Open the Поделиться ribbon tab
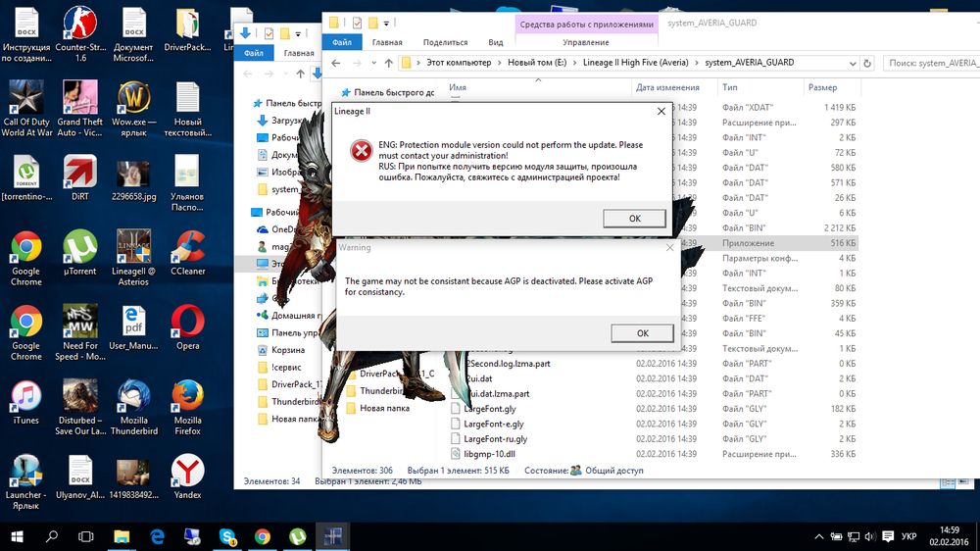The height and width of the screenshot is (551, 980). click(x=444, y=42)
